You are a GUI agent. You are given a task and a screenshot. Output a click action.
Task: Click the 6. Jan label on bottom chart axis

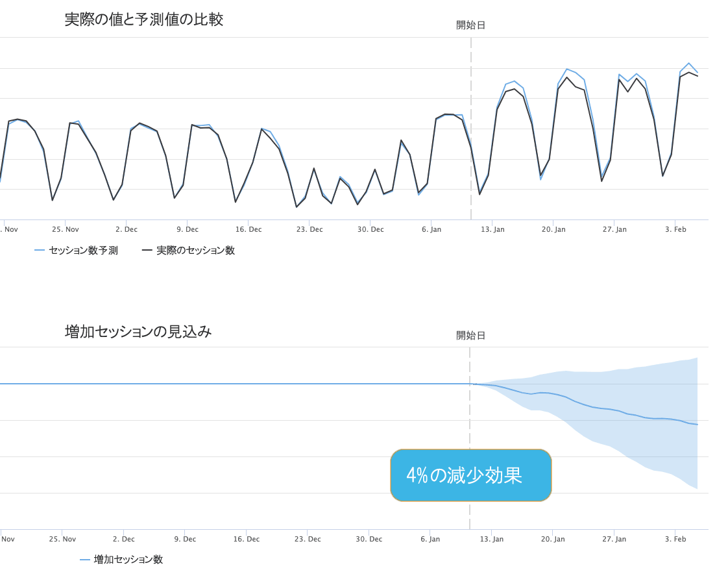430,539
